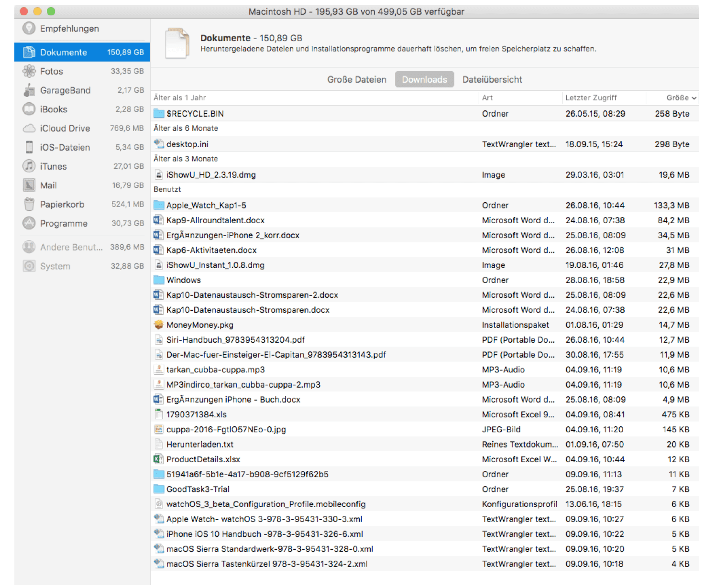Click Word icon of Kap9-Allroundtalent.docx
The image size is (727, 588).
pos(158,220)
